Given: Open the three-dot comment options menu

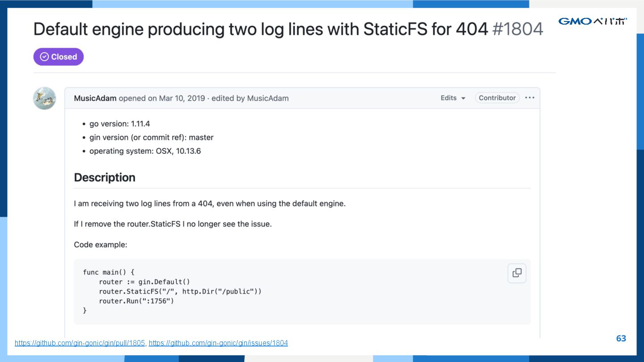Looking at the screenshot, I should pyautogui.click(x=530, y=98).
